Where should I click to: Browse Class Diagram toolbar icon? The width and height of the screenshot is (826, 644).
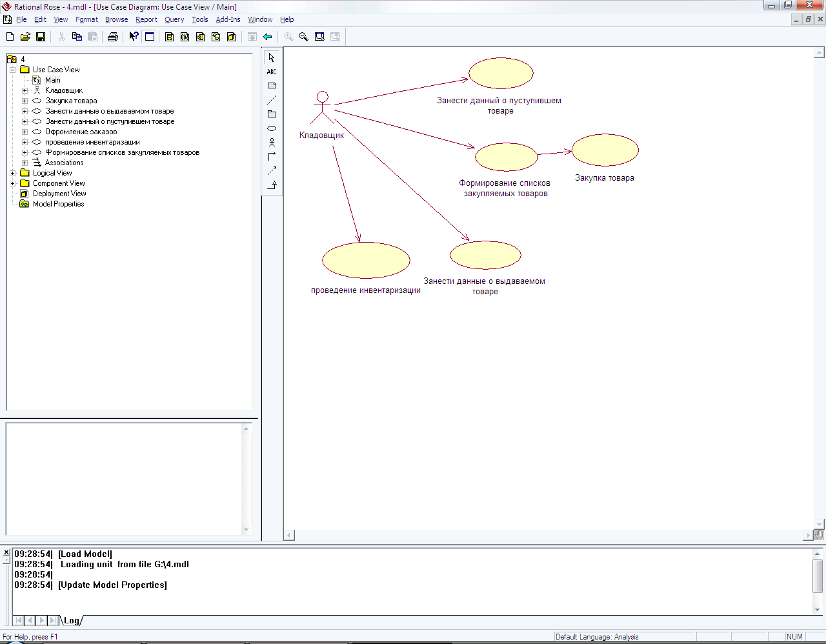click(169, 37)
